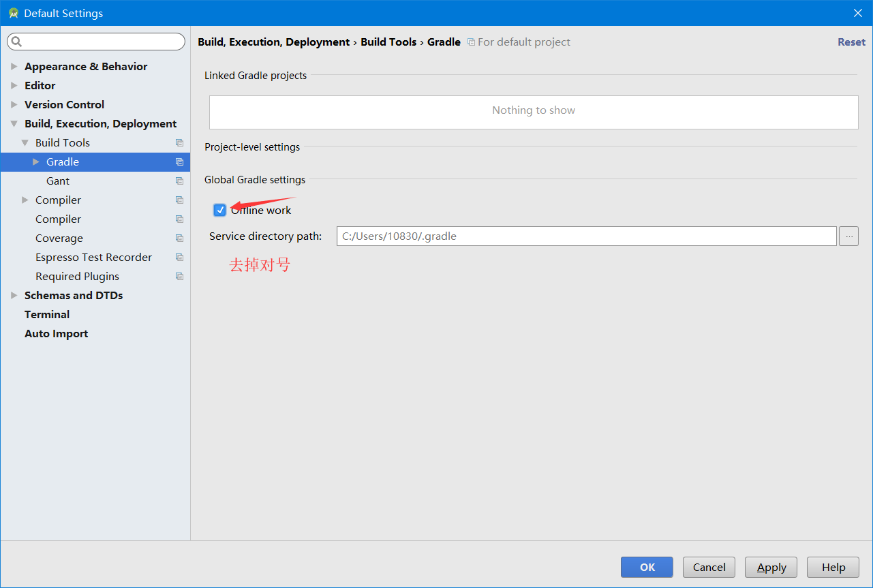This screenshot has height=588, width=873.
Task: Click the reset icon beside Coverage
Action: [x=179, y=238]
